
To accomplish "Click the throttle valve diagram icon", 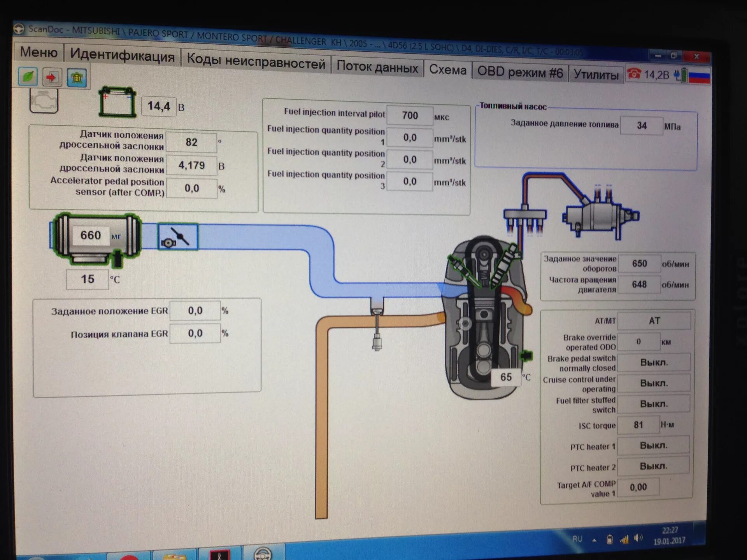I will coord(178,236).
